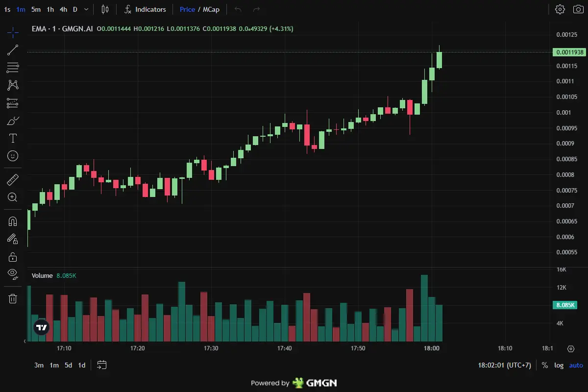This screenshot has width=588, height=392.
Task: Click the current price label 0.0011938
Action: 569,52
